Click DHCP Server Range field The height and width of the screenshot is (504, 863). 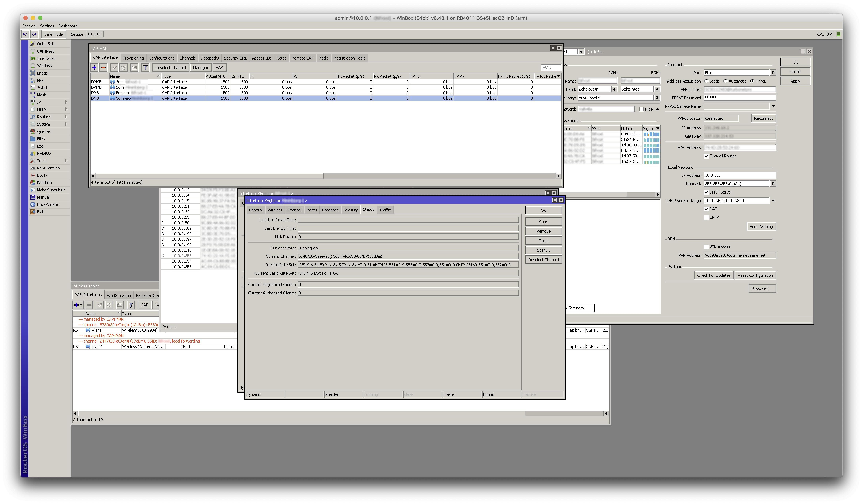click(x=736, y=201)
